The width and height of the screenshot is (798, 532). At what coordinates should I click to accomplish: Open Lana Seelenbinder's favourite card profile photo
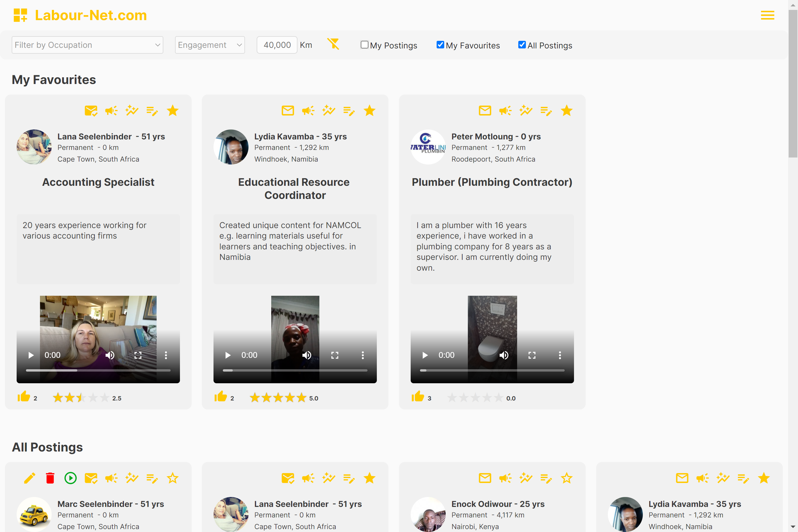pyautogui.click(x=34, y=147)
